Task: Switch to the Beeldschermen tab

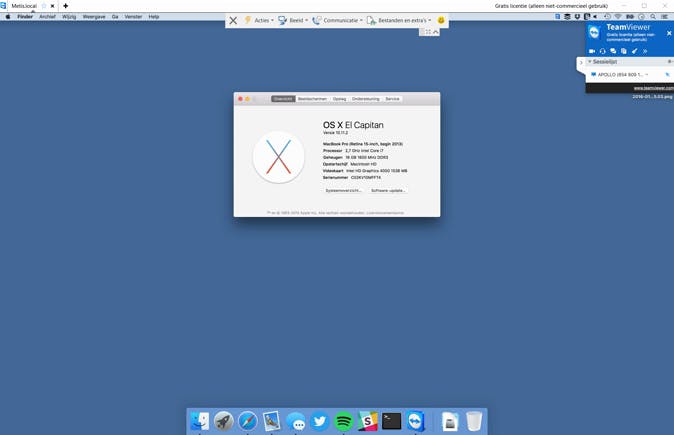Action: coord(312,99)
